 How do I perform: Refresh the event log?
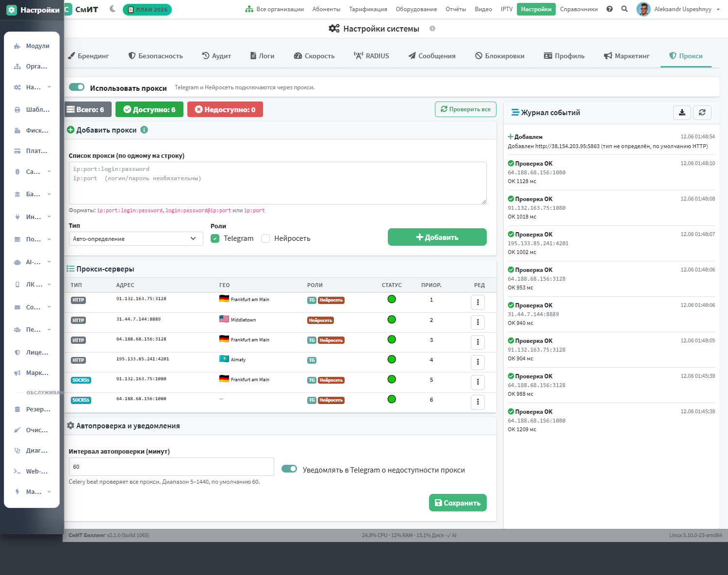click(702, 113)
